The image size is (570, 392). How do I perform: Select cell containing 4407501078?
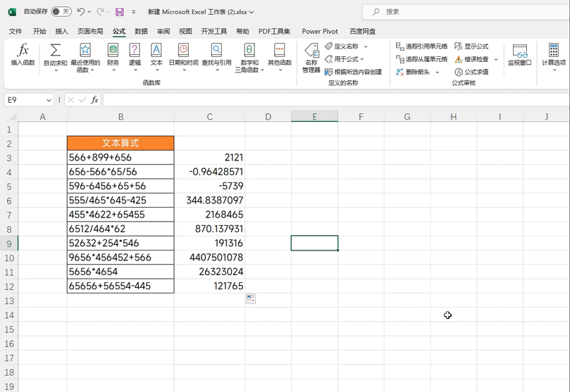[x=209, y=258]
